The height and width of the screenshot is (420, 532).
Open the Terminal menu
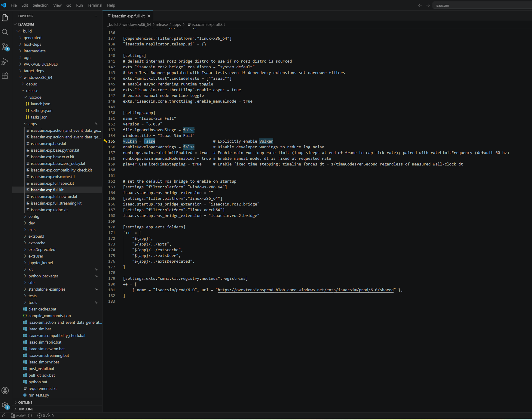95,5
